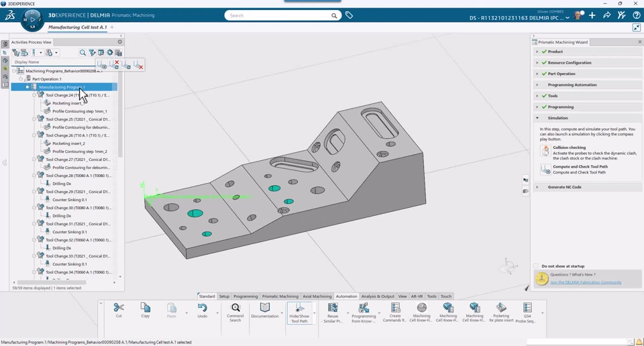The width and height of the screenshot is (644, 346).
Task: Click the Cut scissors icon
Action: 119,308
